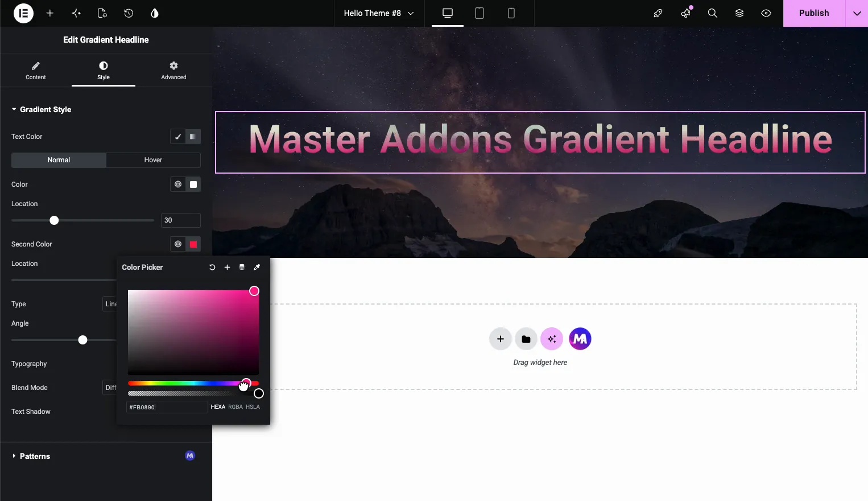The width and height of the screenshot is (868, 501).
Task: Add a new element with plus icon
Action: point(50,13)
